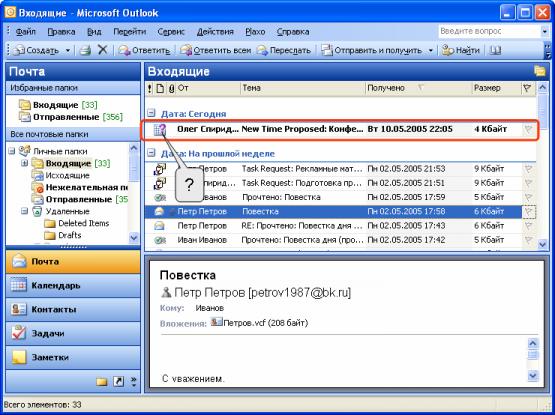The image size is (555, 415).
Task: Sort by the Attachment paperclip column
Action: (x=172, y=88)
